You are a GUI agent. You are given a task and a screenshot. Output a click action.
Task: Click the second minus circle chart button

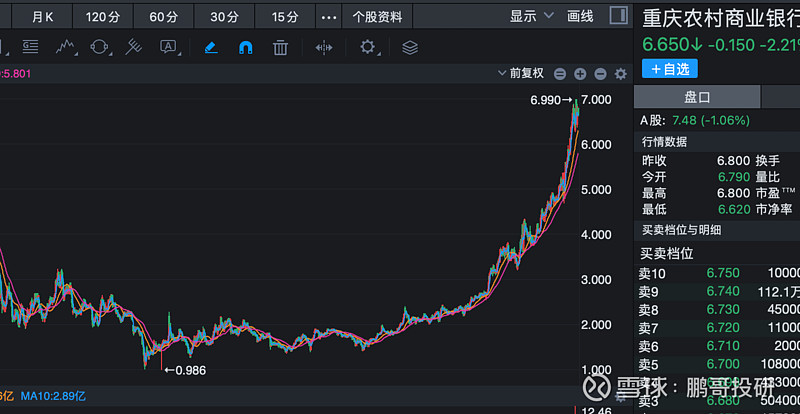pyautogui.click(x=601, y=74)
